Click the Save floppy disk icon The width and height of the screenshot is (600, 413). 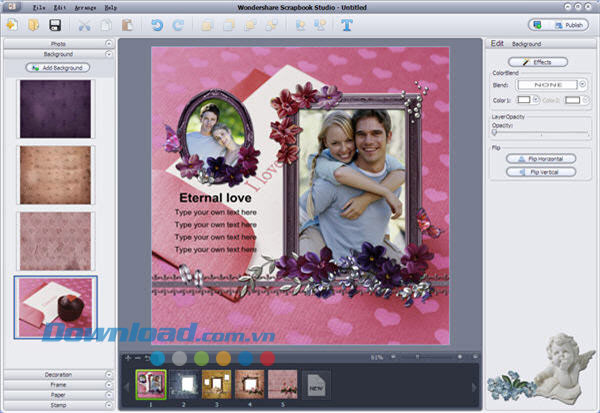[56, 25]
